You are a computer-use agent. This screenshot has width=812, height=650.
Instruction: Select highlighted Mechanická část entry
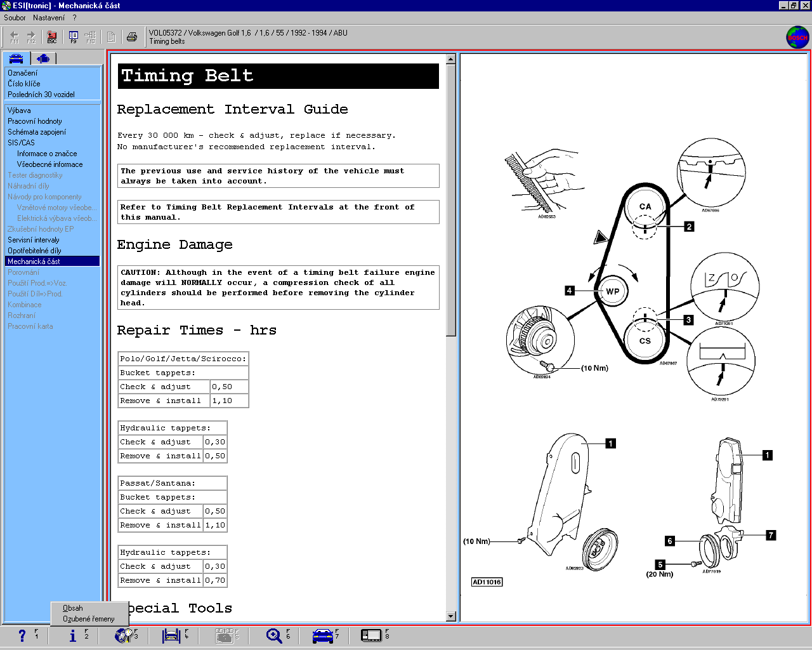[x=52, y=262]
